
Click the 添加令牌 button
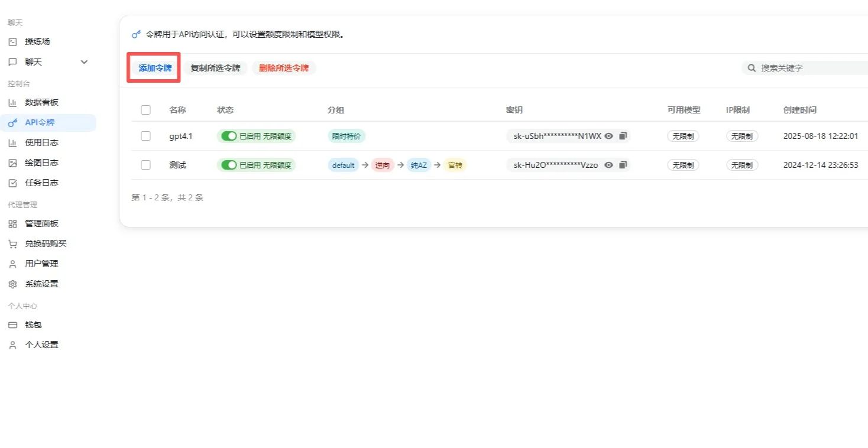[x=153, y=67]
